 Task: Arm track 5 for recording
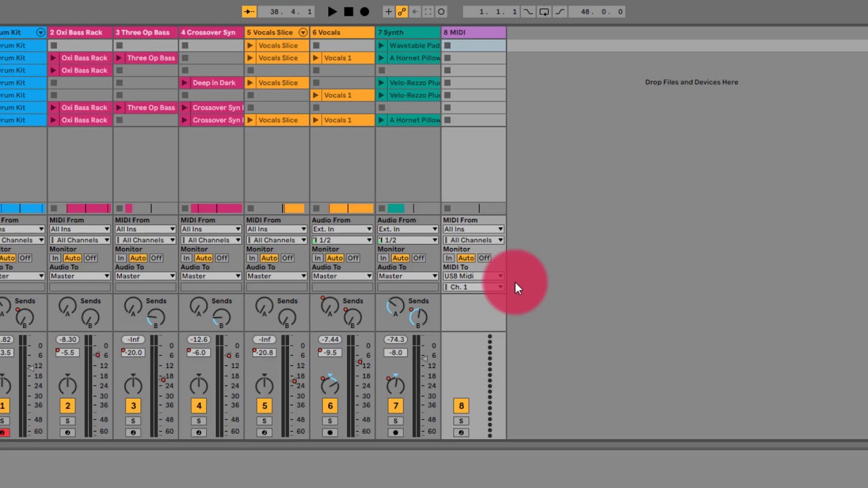coord(264,432)
